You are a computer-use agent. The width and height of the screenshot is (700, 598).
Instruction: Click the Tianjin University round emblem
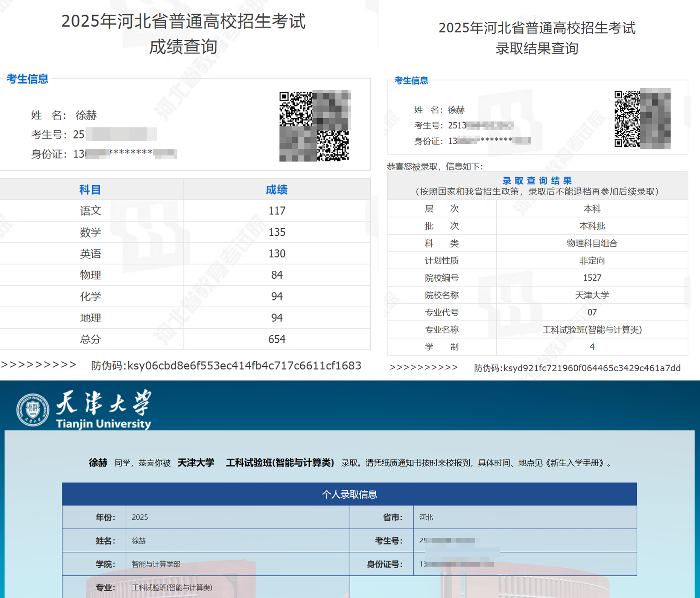[33, 410]
